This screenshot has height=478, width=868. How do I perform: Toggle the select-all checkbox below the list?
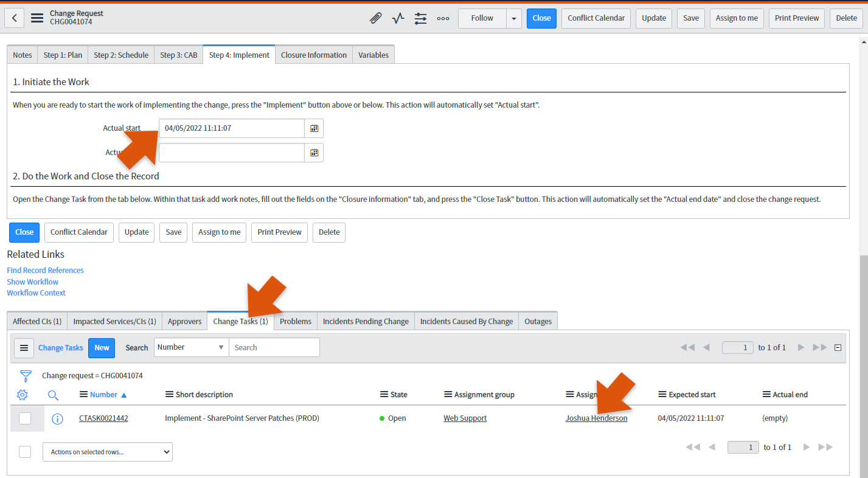click(x=25, y=452)
